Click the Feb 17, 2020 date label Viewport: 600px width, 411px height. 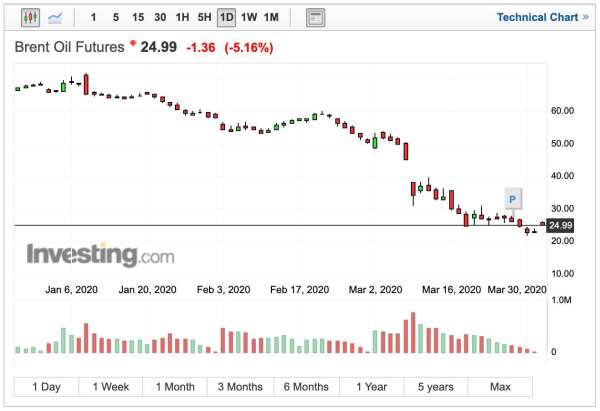[x=300, y=290]
